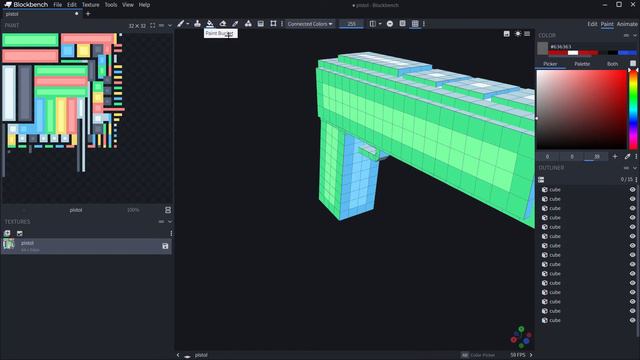Select the Paint Brush tool
Image resolution: width=640 pixels, height=360 pixels.
[180, 24]
